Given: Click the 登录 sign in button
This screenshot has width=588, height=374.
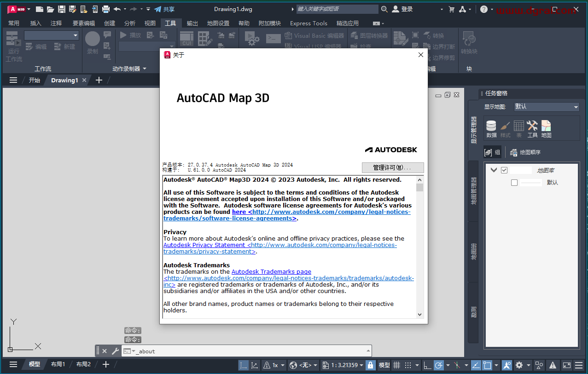Looking at the screenshot, I should (402, 9).
